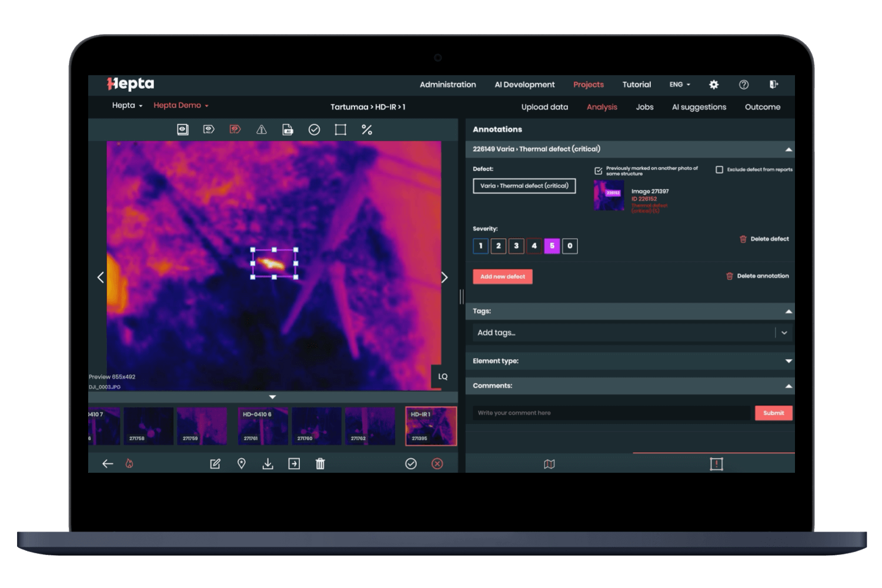Check Exclude defect from reports
Viewport: 882px width, 588px height.
pos(719,169)
